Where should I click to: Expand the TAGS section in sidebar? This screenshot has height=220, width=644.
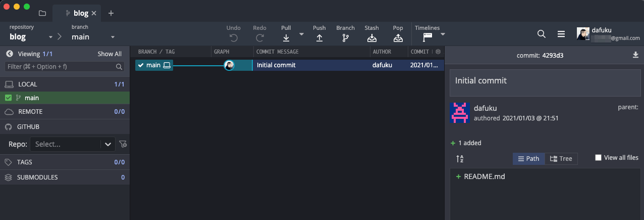click(x=25, y=162)
